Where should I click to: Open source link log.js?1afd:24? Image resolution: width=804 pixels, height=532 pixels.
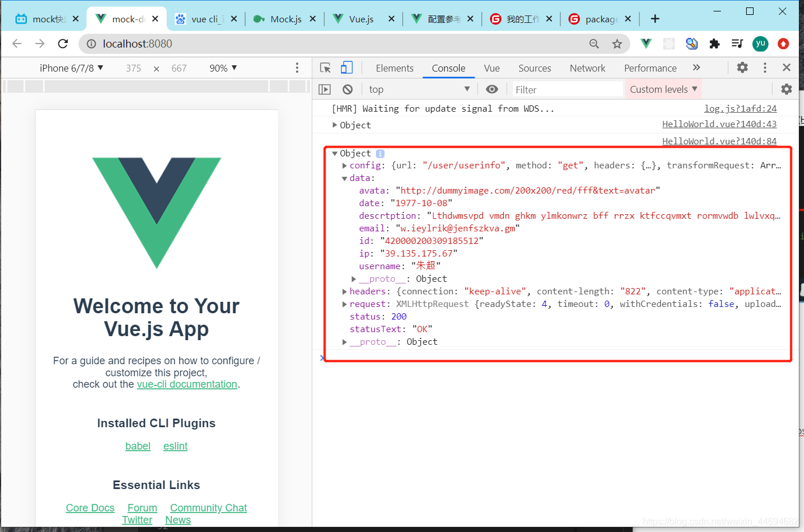tap(740, 108)
